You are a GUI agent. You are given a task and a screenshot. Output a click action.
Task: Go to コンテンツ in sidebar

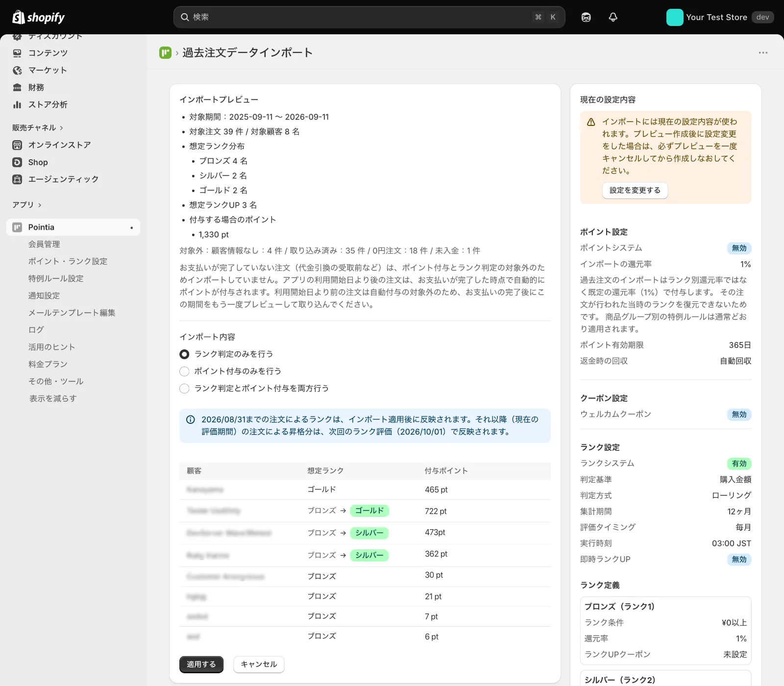click(x=48, y=53)
